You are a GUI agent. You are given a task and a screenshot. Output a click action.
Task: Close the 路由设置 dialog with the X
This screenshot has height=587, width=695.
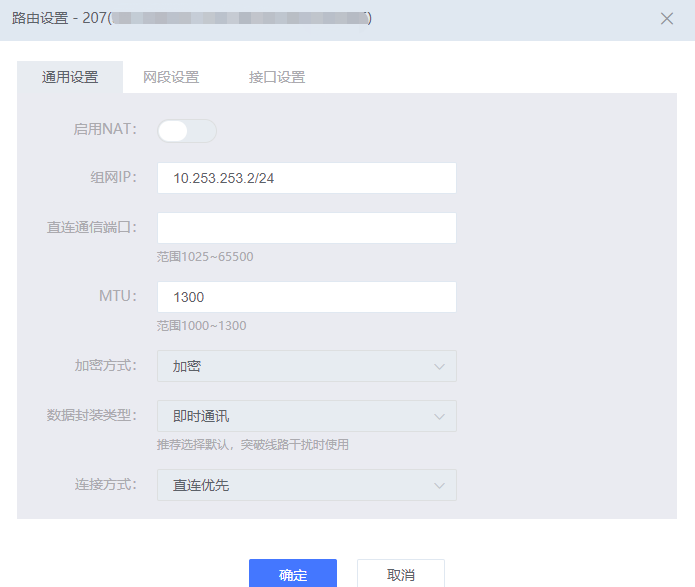(667, 18)
